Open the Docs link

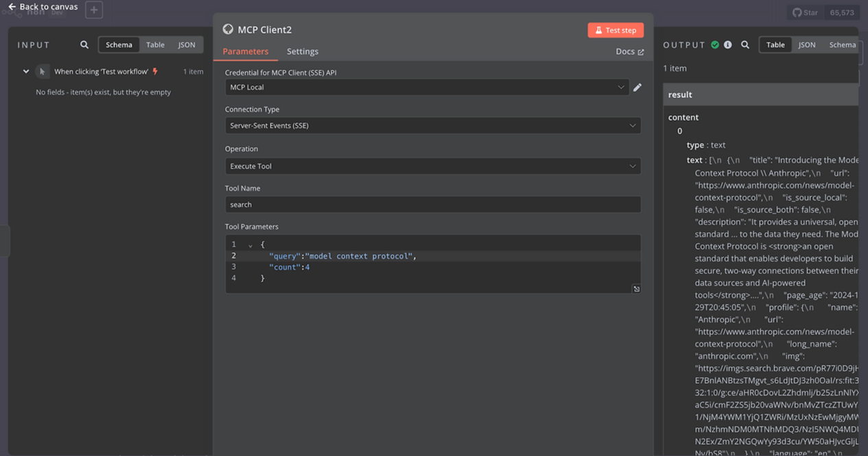click(630, 52)
